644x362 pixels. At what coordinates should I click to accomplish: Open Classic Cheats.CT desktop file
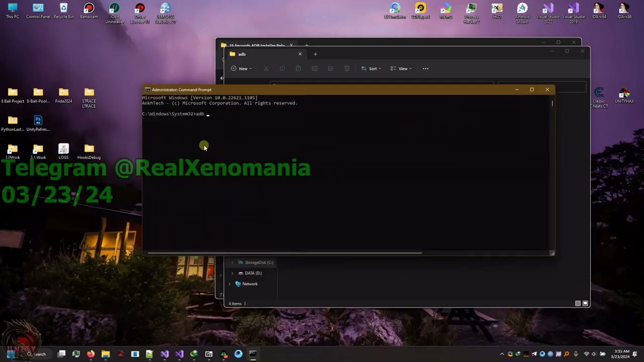pyautogui.click(x=599, y=98)
